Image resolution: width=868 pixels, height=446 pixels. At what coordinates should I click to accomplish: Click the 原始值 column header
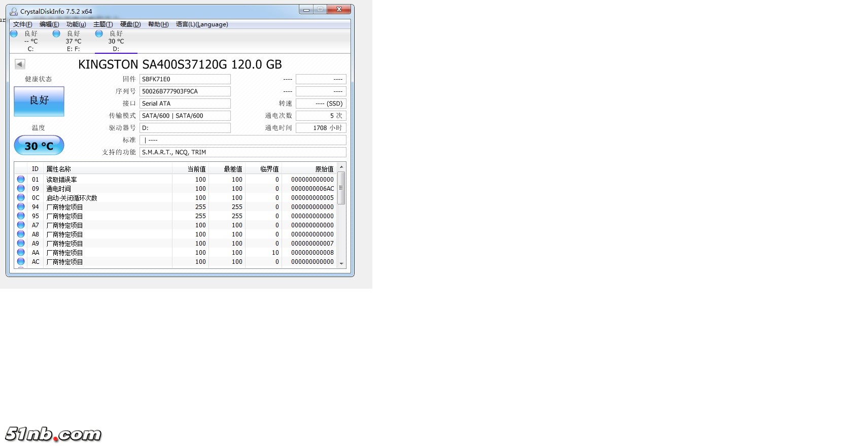[309, 169]
